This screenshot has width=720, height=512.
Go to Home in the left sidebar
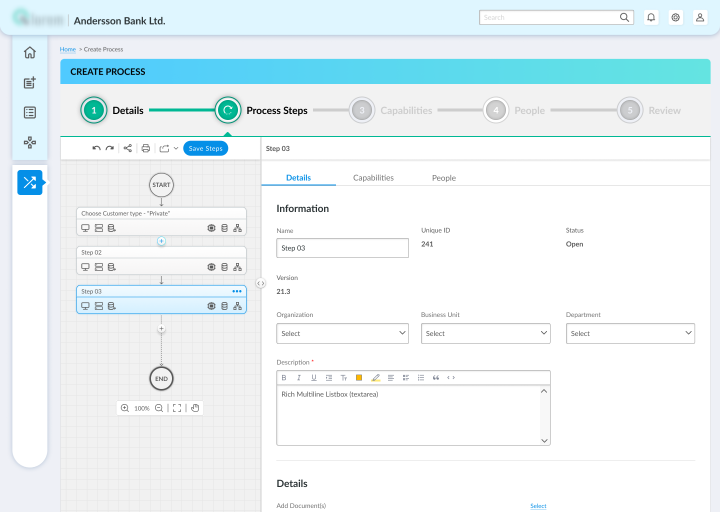click(30, 53)
